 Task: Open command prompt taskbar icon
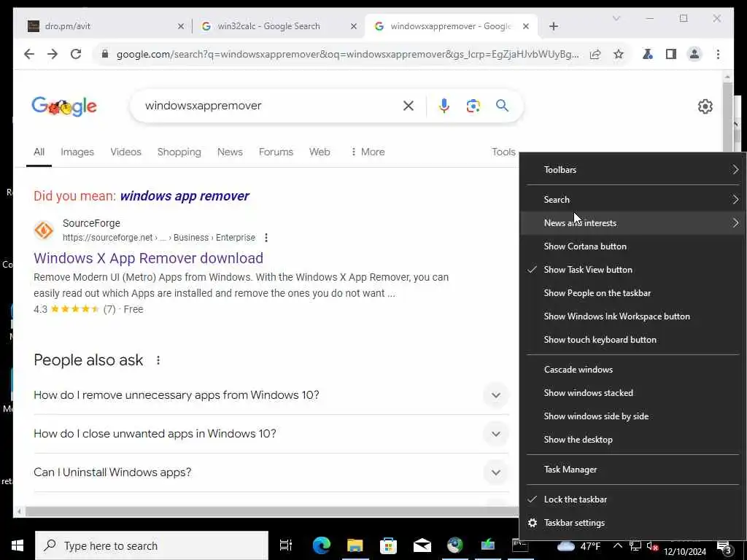(x=519, y=545)
